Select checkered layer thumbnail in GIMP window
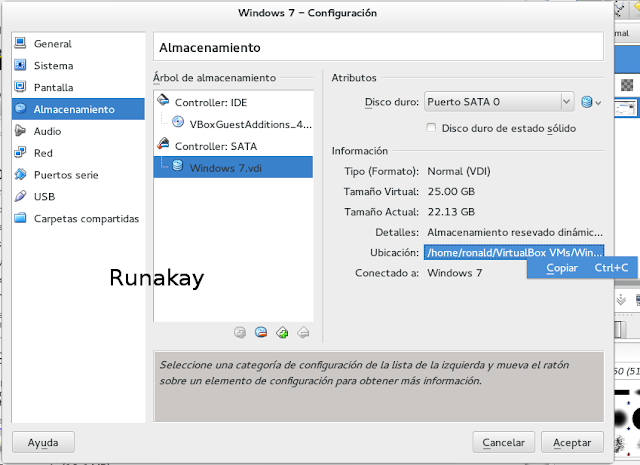This screenshot has width=640, height=465. 627,85
